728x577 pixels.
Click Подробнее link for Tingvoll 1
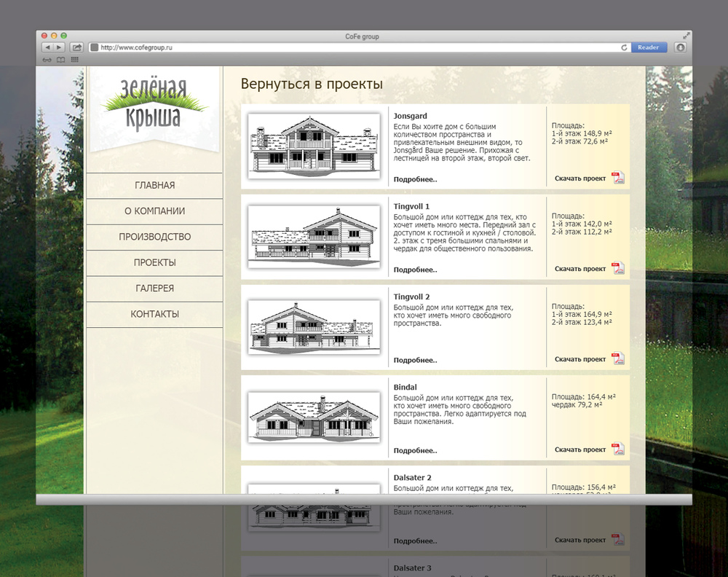pyautogui.click(x=415, y=270)
